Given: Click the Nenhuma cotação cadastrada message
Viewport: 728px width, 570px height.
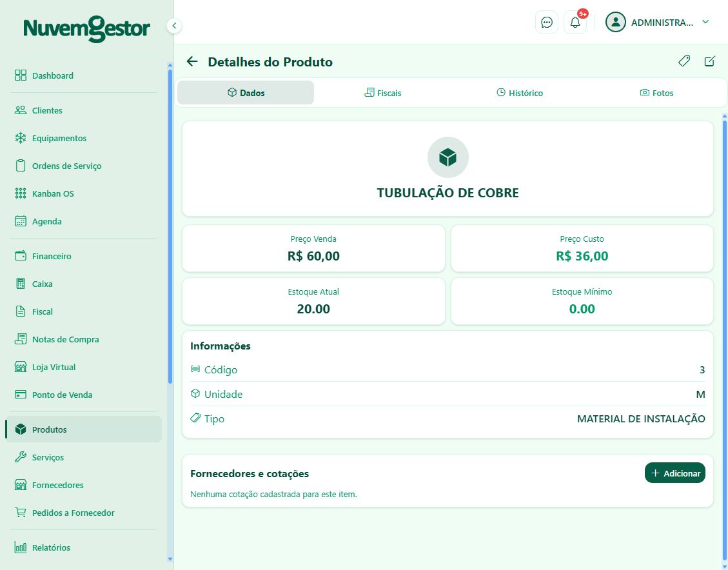Looking at the screenshot, I should pyautogui.click(x=273, y=495).
